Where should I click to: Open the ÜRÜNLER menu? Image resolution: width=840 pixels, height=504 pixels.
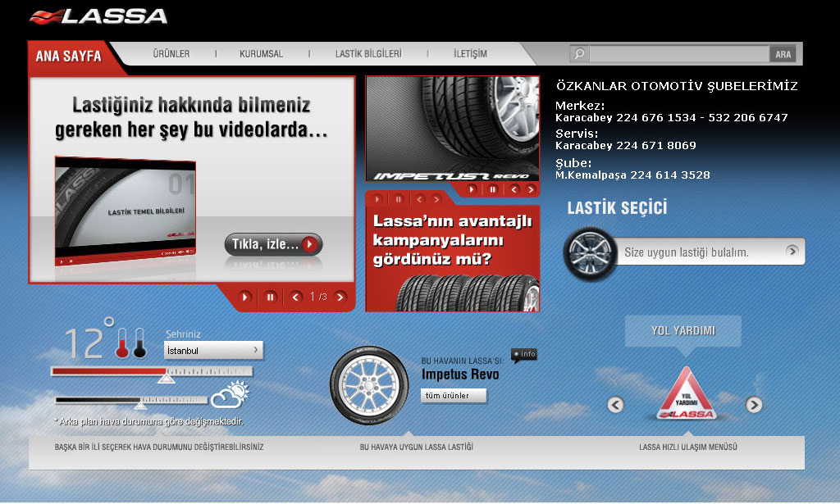pos(171,54)
